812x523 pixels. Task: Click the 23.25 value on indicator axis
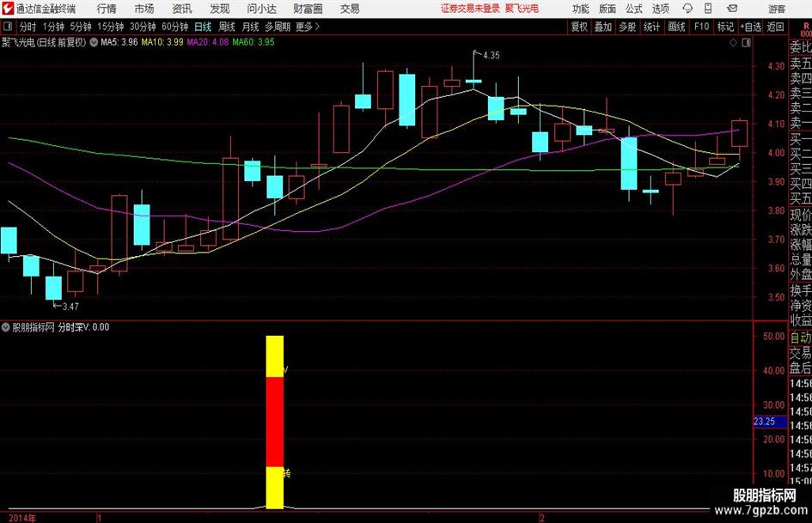coord(765,422)
